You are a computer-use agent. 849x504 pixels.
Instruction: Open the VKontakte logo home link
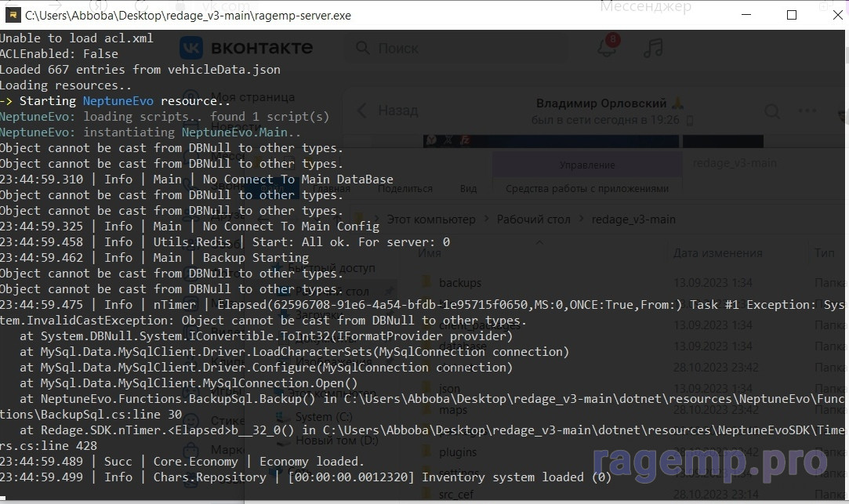(x=246, y=48)
